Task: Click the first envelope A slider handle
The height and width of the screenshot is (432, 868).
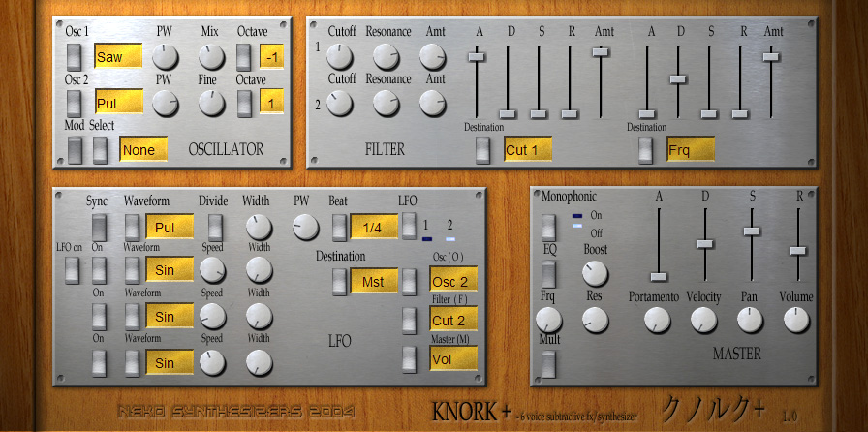Action: [x=477, y=57]
